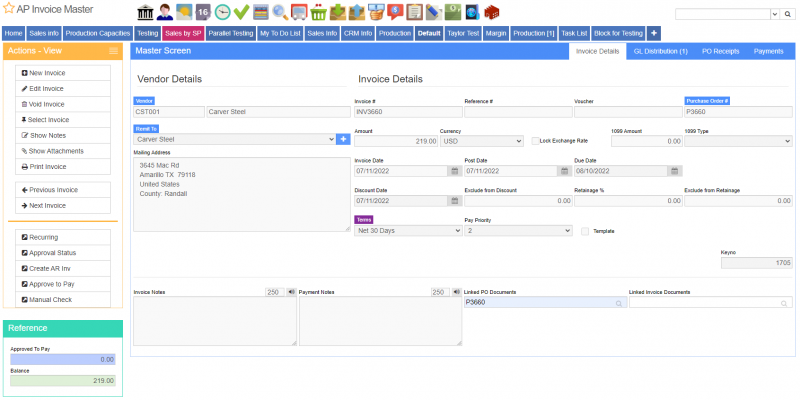The image size is (800, 400).
Task: Enable the Lock Exchange Rate checkbox
Action: (x=535, y=141)
